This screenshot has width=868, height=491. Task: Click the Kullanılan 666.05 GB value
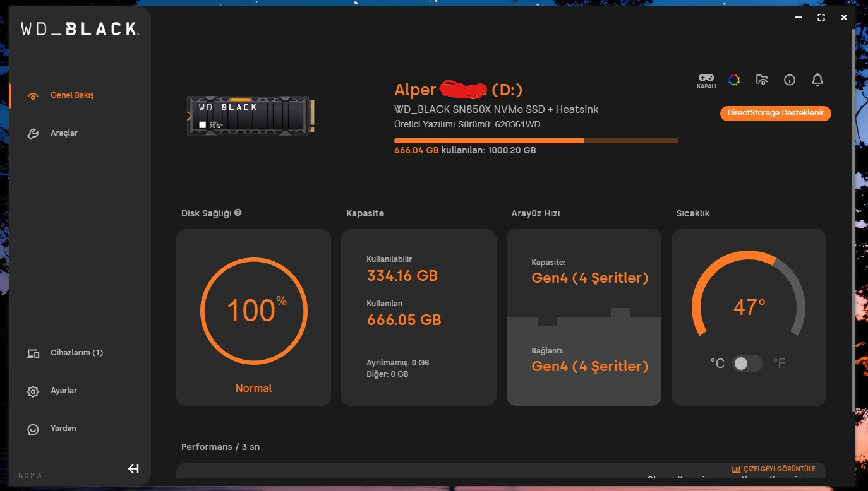[404, 320]
